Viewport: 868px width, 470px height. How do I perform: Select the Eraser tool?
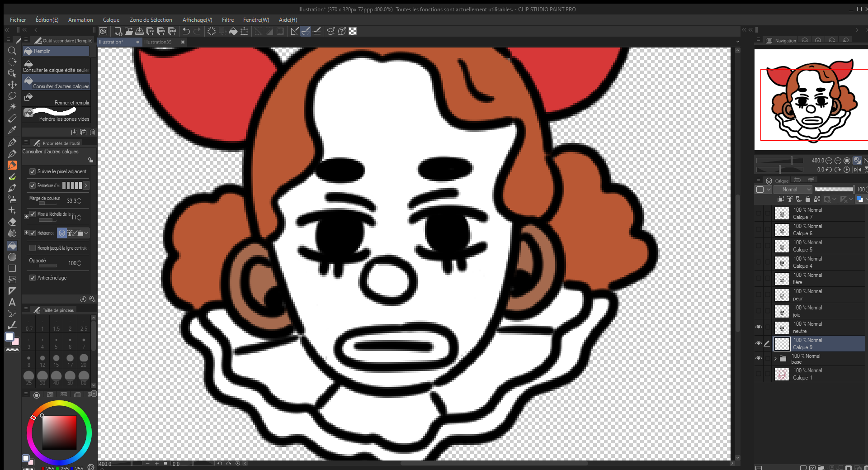(x=12, y=222)
